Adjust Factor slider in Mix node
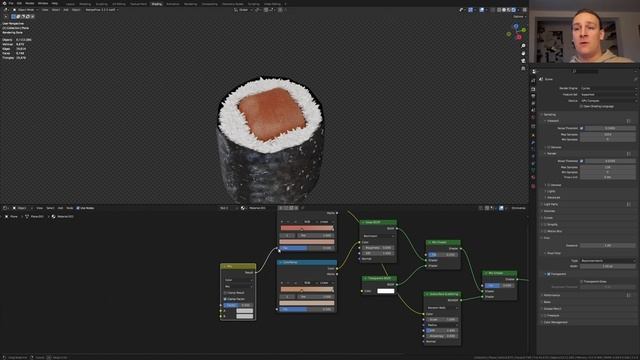 (x=238, y=305)
